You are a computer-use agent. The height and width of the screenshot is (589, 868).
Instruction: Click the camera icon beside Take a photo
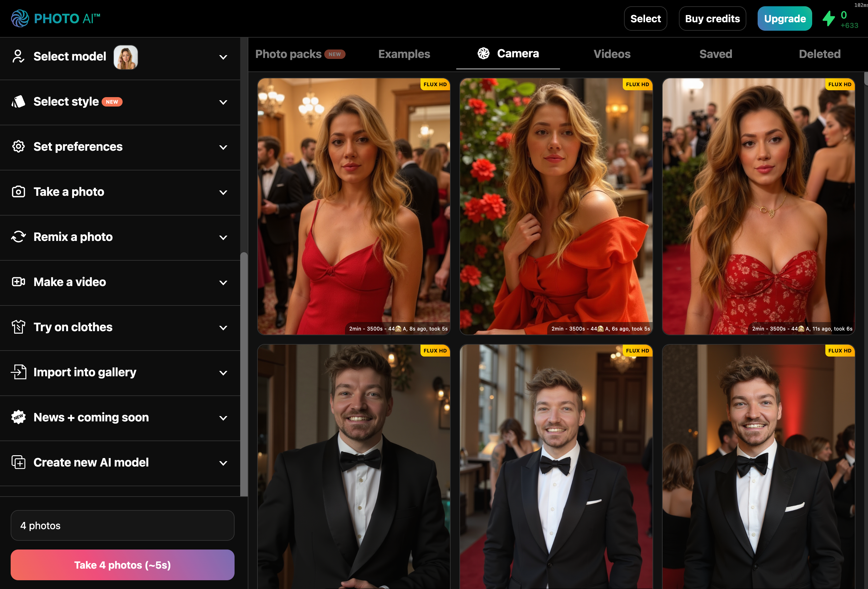click(18, 192)
